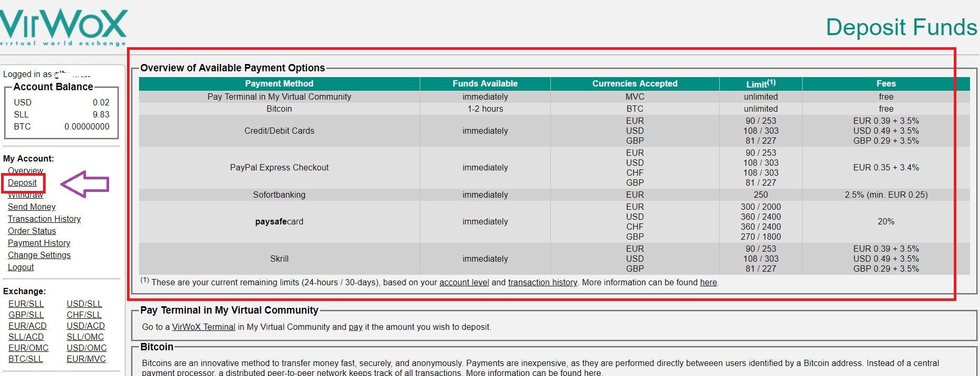The width and height of the screenshot is (980, 376).
Task: Open USD/SLL exchange
Action: [x=84, y=304]
